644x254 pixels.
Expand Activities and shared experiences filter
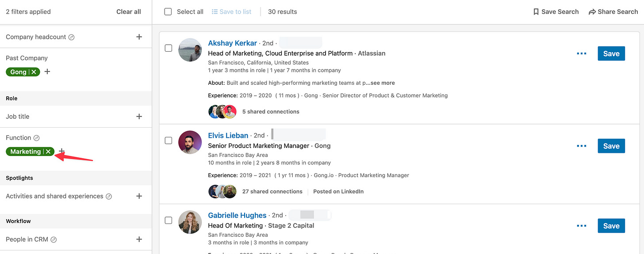pos(139,196)
